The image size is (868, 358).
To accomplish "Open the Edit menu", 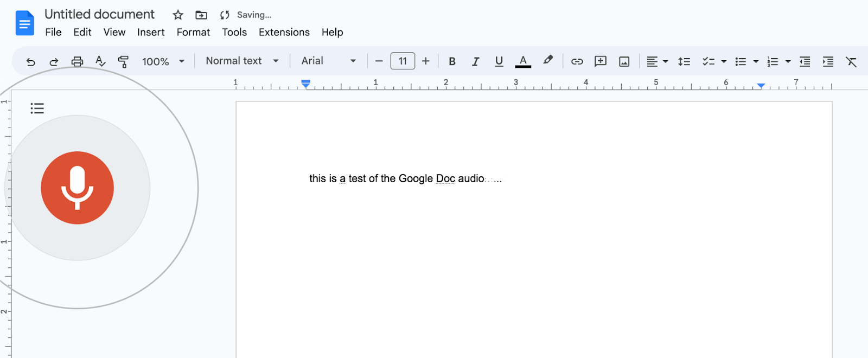I will pyautogui.click(x=82, y=32).
